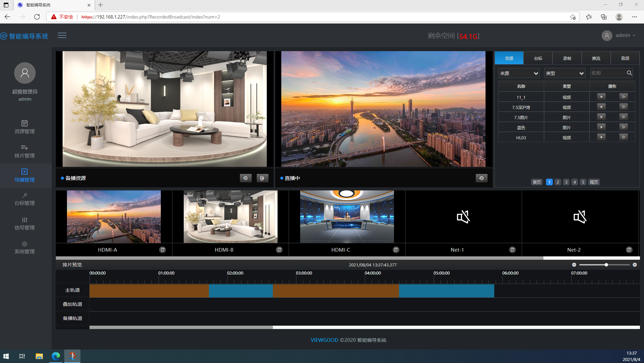Image resolution: width=644 pixels, height=363 pixels.
Task: Play the 11_1 resource
Action: click(x=601, y=97)
